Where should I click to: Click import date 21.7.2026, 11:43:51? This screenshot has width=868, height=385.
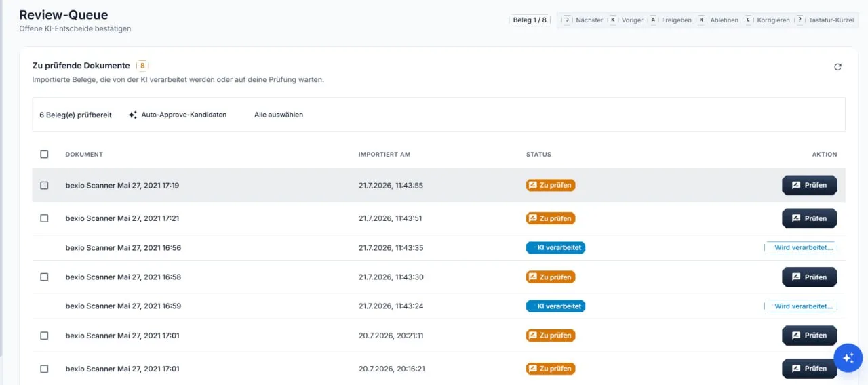coord(391,218)
